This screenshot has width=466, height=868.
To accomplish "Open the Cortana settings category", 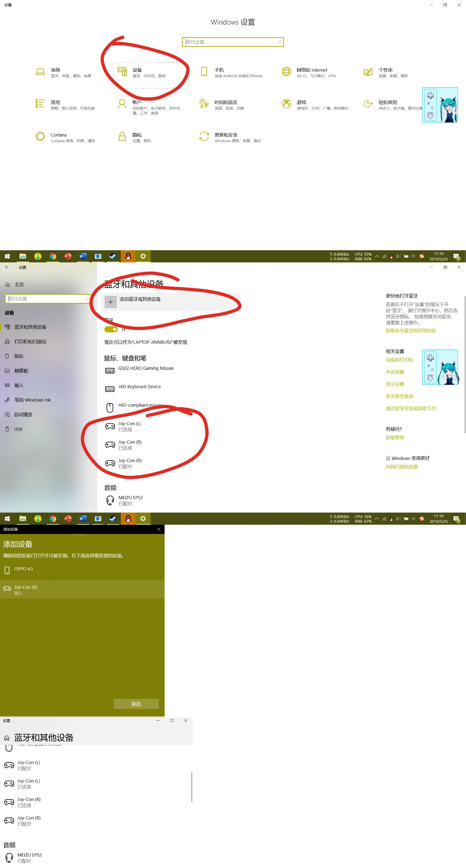I will tap(65, 137).
